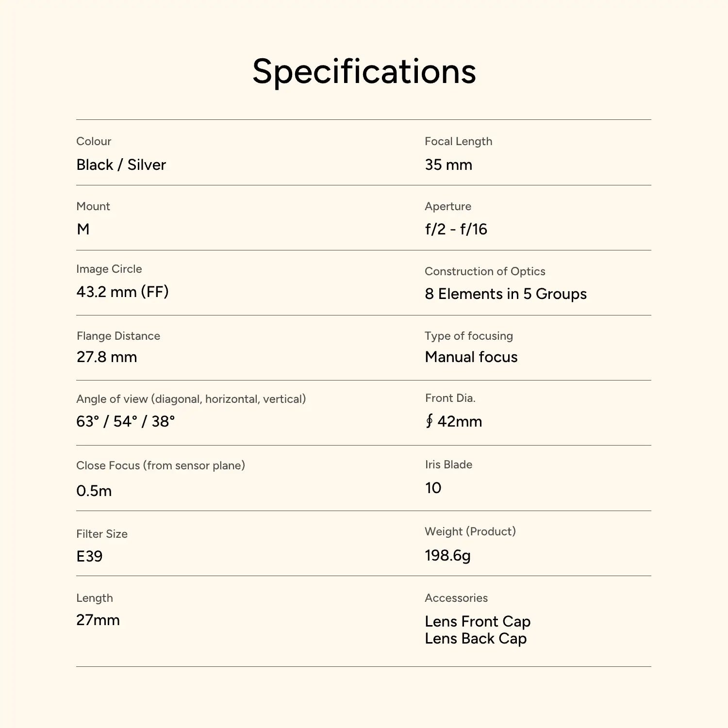Screen dimensions: 728x728
Task: Click the Close Focus (from sensor plane) label
Action: point(161,465)
